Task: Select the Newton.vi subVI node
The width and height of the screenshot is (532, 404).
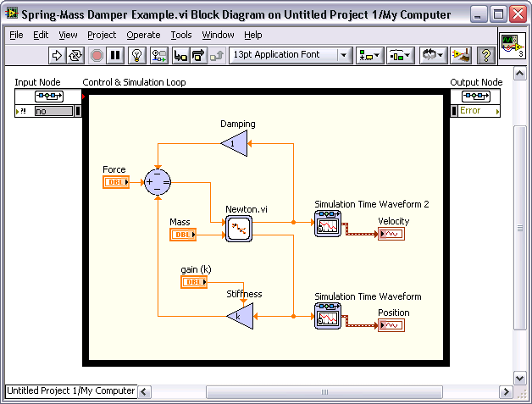Action: (x=239, y=229)
